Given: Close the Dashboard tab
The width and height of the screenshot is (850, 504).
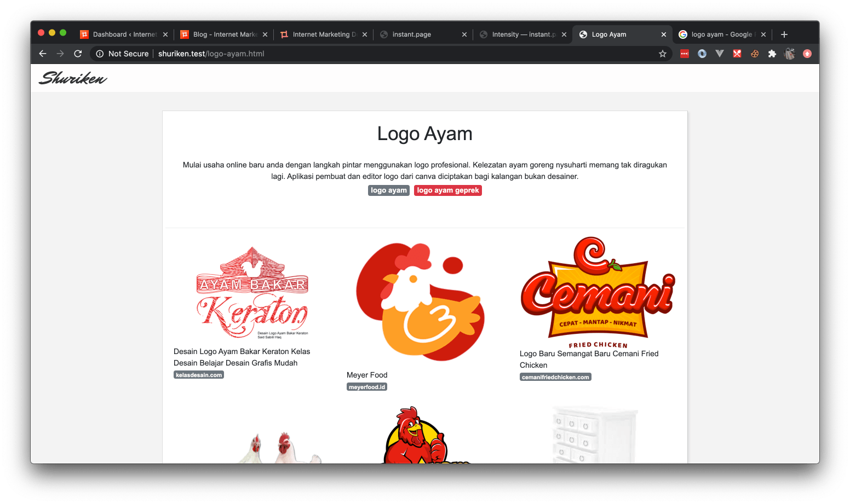Looking at the screenshot, I should pos(165,34).
